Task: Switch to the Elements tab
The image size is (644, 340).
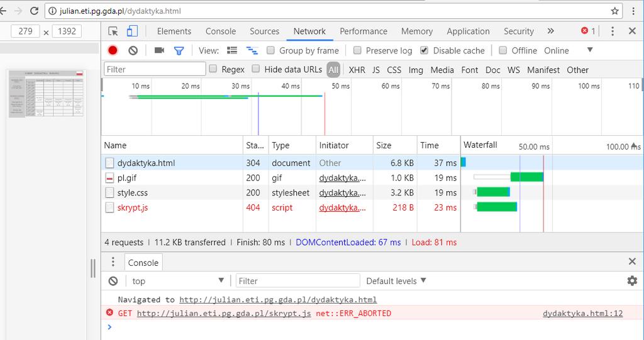Action: 174,31
